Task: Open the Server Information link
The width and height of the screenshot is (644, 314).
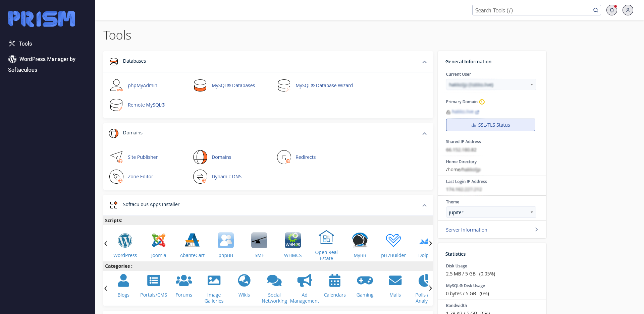Action: tap(467, 230)
